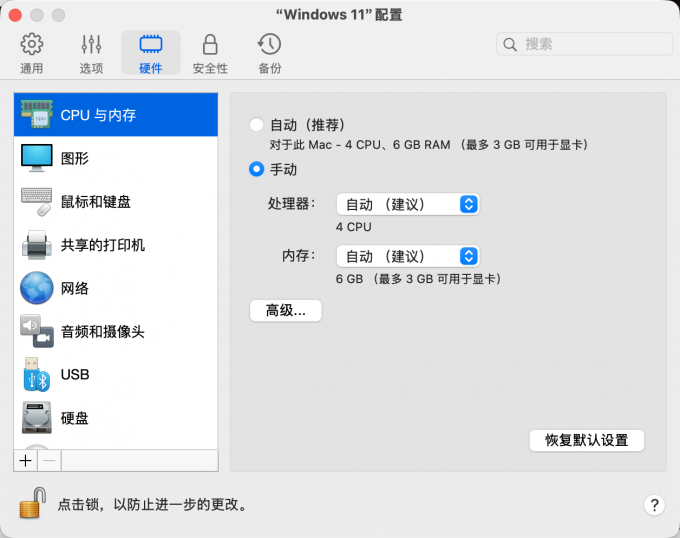
Task: Select 音频和摄像头 text in sidebar
Action: point(102,332)
